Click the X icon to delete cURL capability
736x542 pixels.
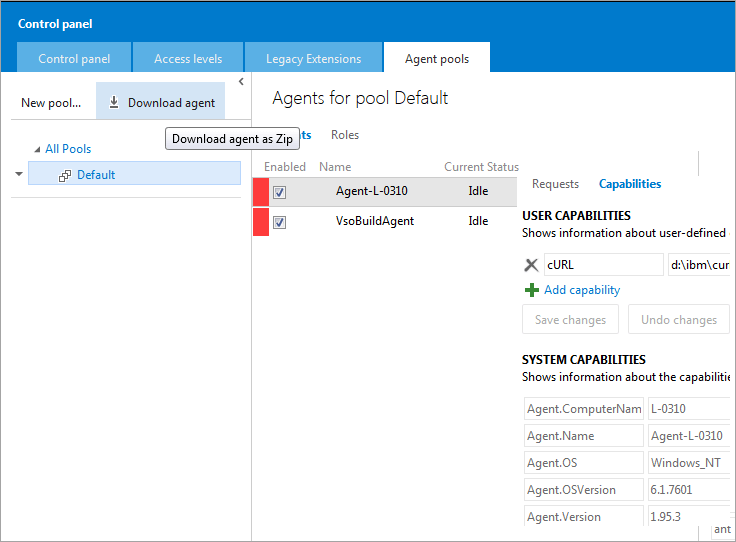pyautogui.click(x=531, y=265)
